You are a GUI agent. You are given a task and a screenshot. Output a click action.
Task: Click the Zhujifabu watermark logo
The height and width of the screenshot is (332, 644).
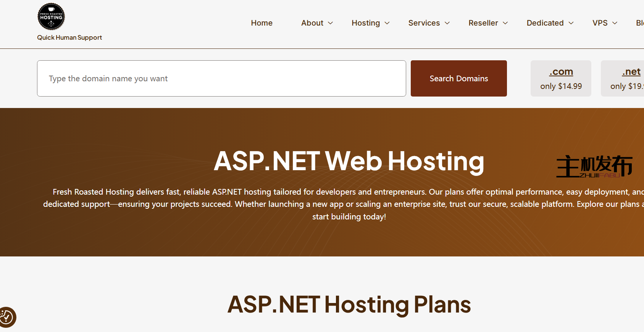coord(594,166)
